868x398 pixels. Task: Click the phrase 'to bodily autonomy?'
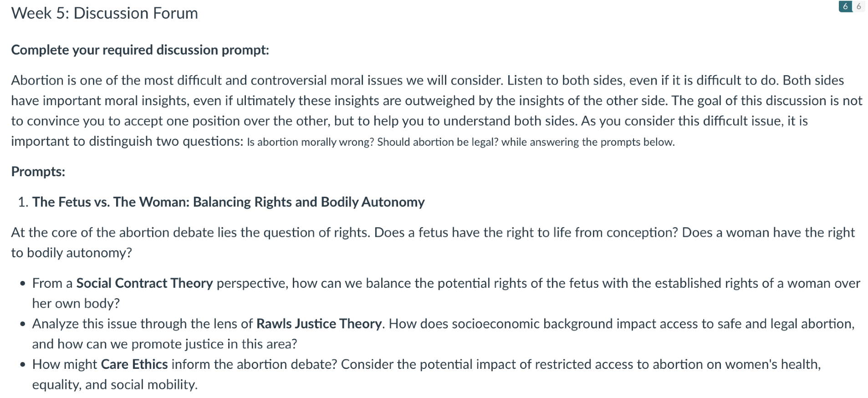click(x=71, y=253)
